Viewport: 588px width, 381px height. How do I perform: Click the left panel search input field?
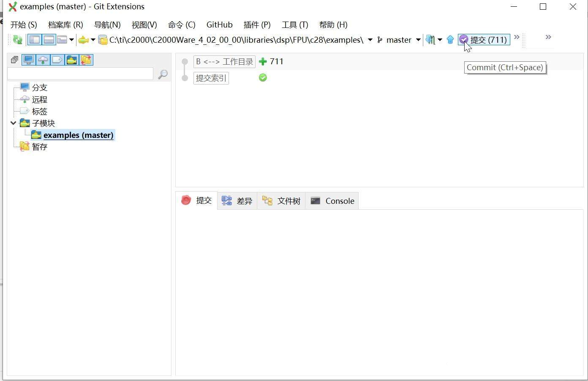click(80, 74)
